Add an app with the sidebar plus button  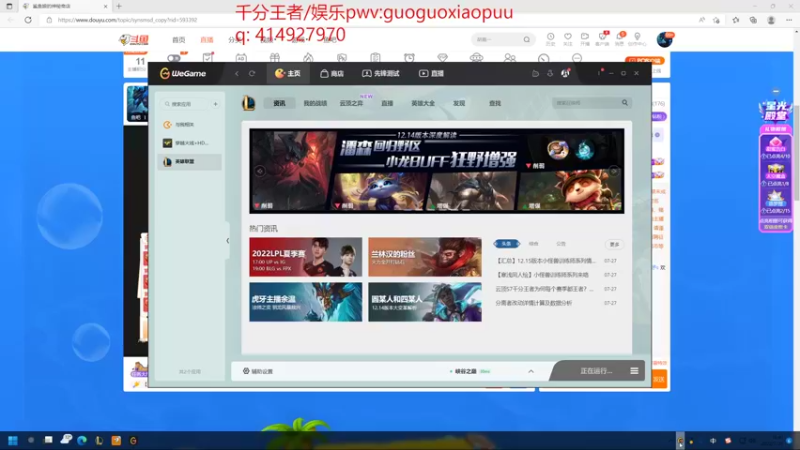pyautogui.click(x=215, y=104)
